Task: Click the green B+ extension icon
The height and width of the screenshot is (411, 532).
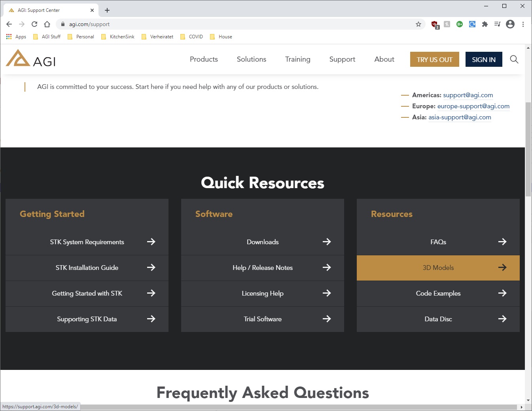Action: pyautogui.click(x=460, y=24)
